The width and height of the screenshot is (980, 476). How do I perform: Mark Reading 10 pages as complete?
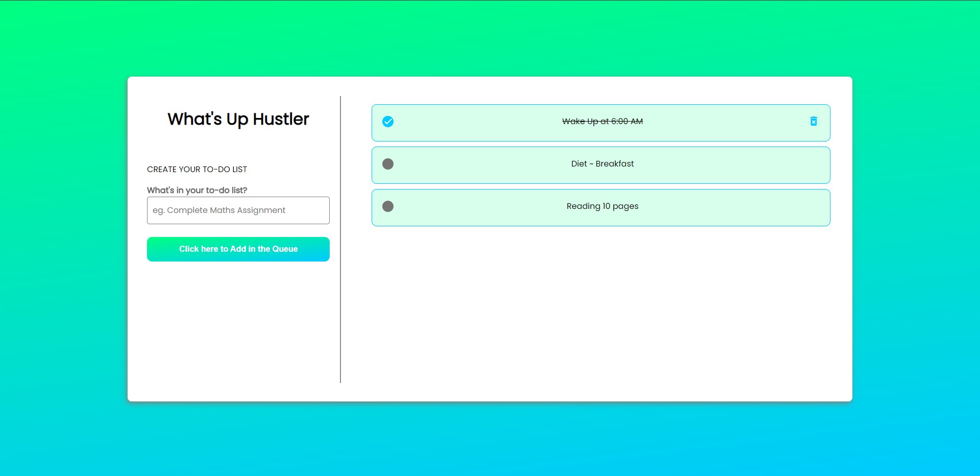pyautogui.click(x=388, y=206)
